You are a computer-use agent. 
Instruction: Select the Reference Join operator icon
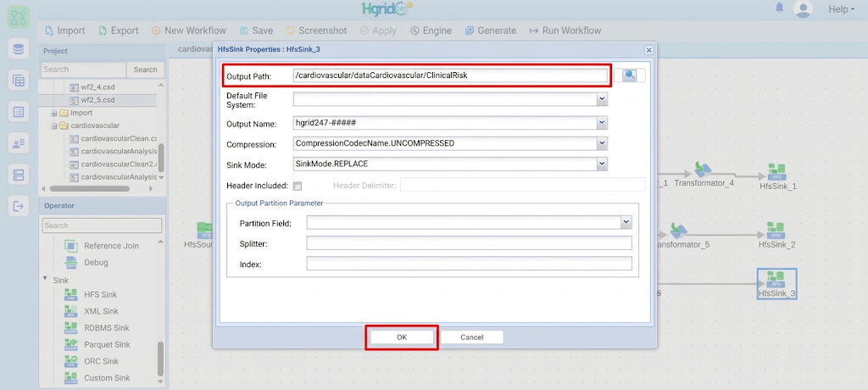(71, 245)
